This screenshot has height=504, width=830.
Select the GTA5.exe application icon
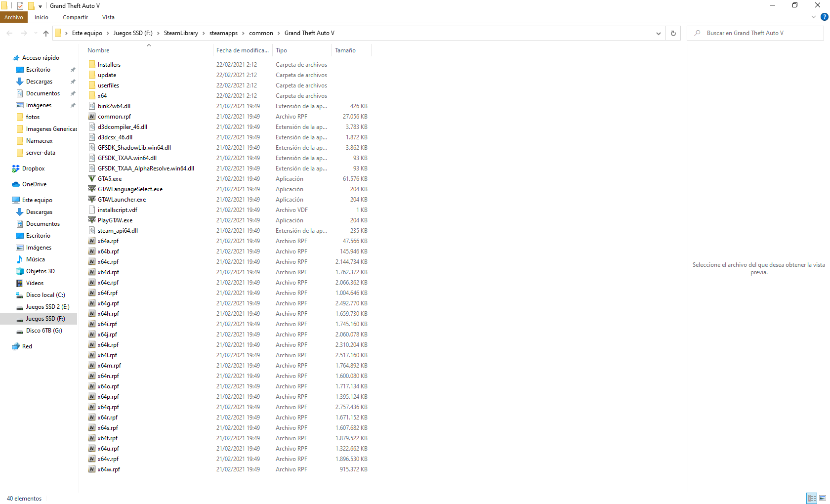pyautogui.click(x=92, y=179)
